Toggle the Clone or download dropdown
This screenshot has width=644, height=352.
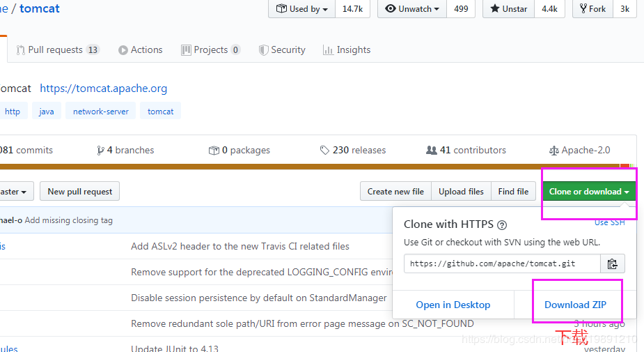click(589, 191)
